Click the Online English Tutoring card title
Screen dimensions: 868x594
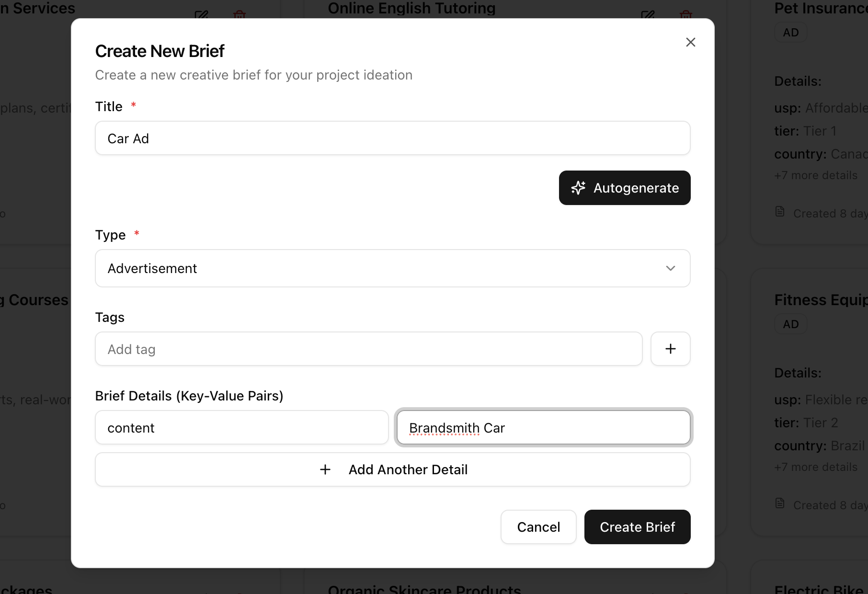411,8
